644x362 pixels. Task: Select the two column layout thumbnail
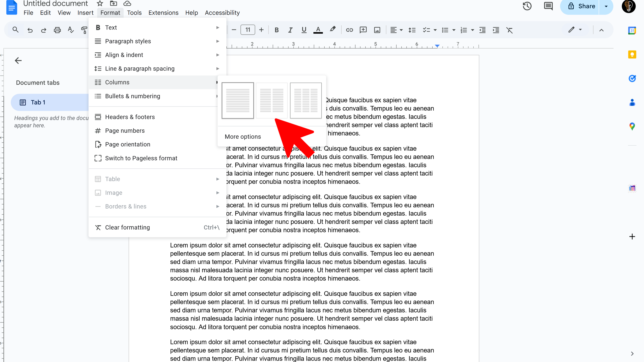coord(272,100)
